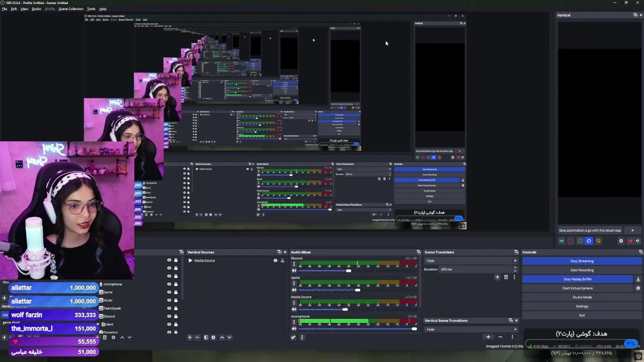644x362 pixels.
Task: Click the Stop Streaming button
Action: [x=582, y=261]
